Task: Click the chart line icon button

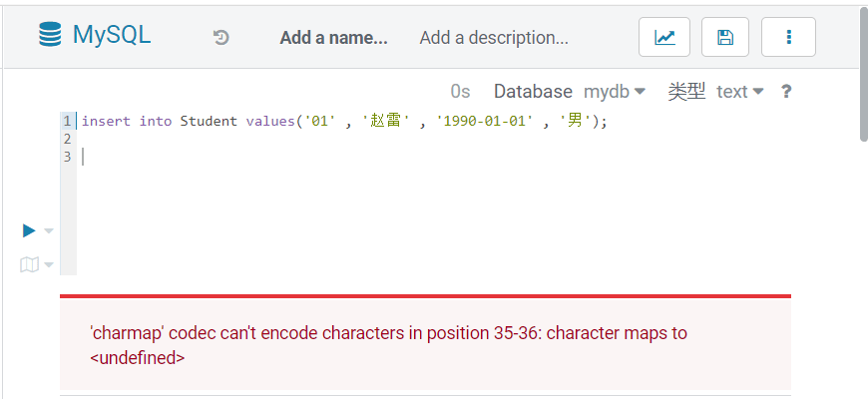Action: pyautogui.click(x=664, y=38)
